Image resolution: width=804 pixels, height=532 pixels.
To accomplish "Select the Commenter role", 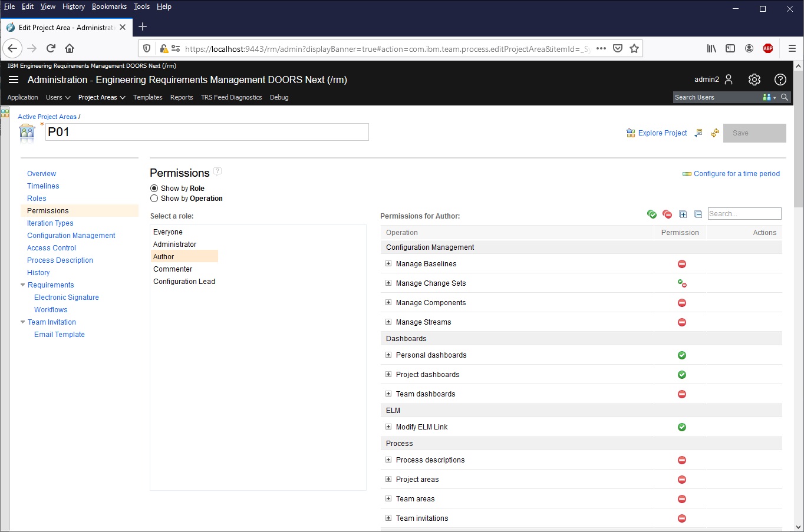I will pos(173,269).
